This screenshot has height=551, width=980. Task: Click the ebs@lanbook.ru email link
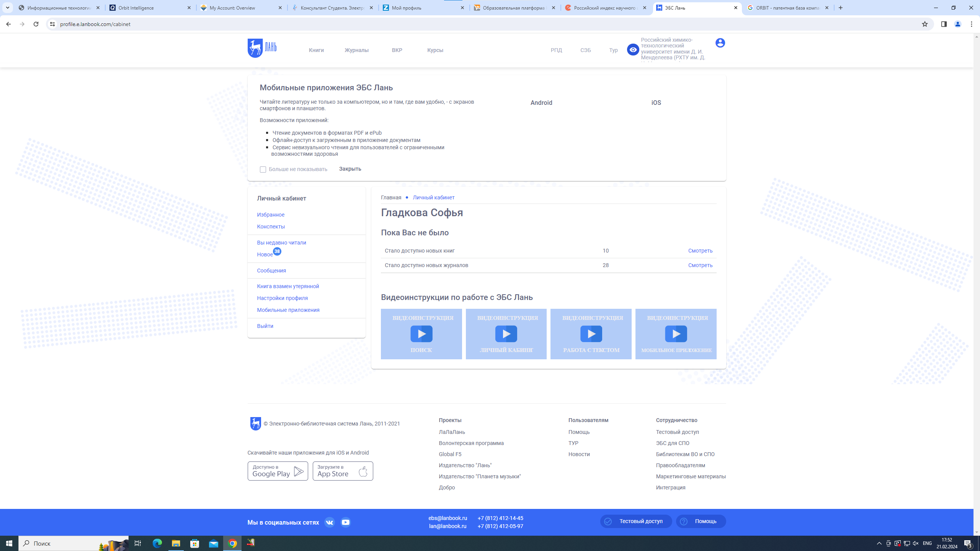pyautogui.click(x=448, y=518)
